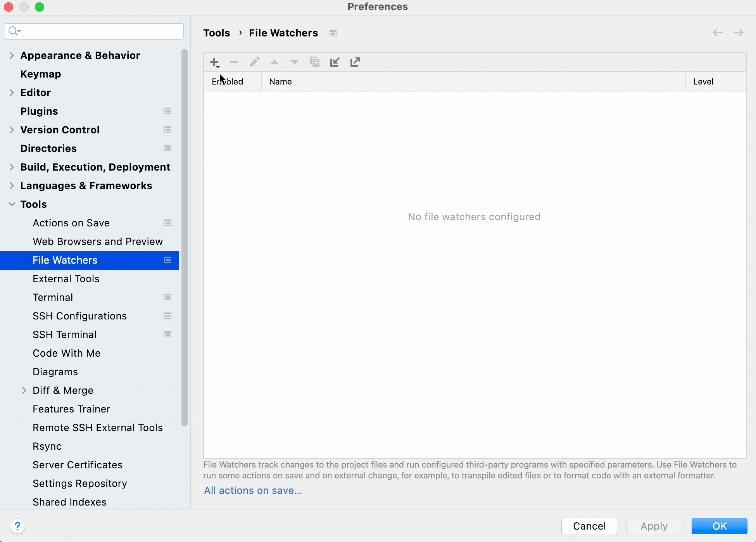
Task: Add a new file watcher
Action: pos(214,62)
